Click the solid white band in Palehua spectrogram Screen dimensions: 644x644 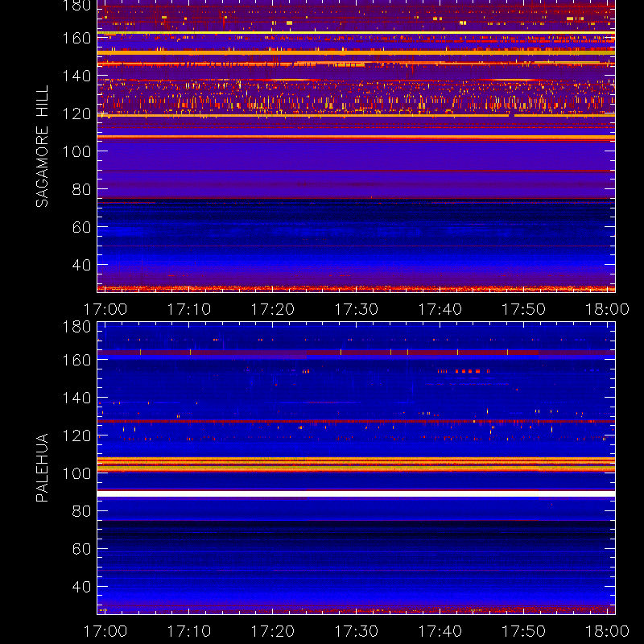click(x=356, y=493)
